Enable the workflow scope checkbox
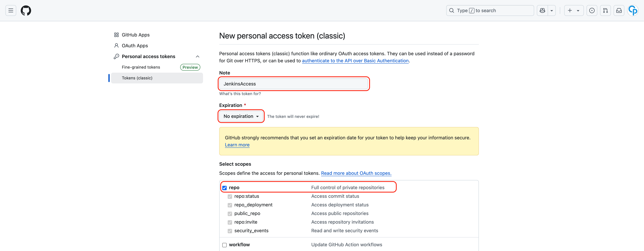Viewport: 644px width, 251px height. point(224,245)
